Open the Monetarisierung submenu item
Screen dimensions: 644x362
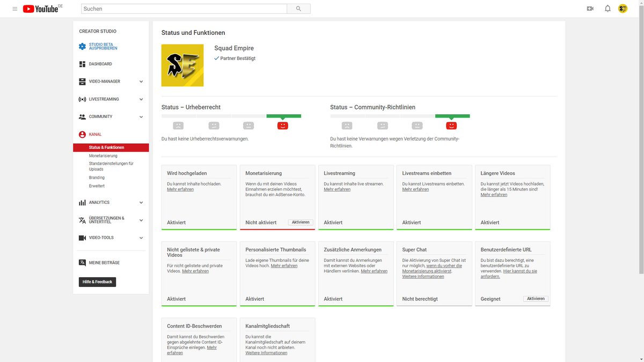[x=103, y=156]
